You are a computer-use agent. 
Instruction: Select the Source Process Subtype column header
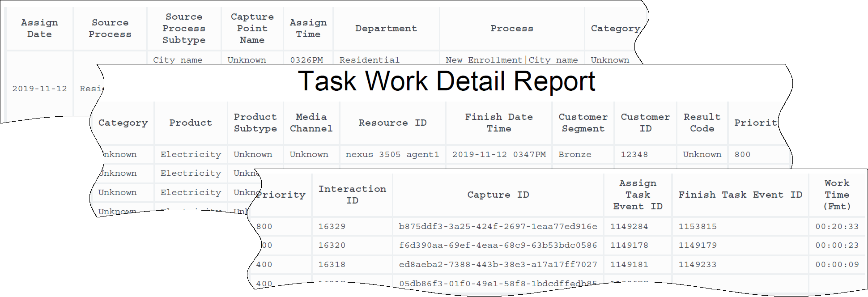click(x=184, y=28)
